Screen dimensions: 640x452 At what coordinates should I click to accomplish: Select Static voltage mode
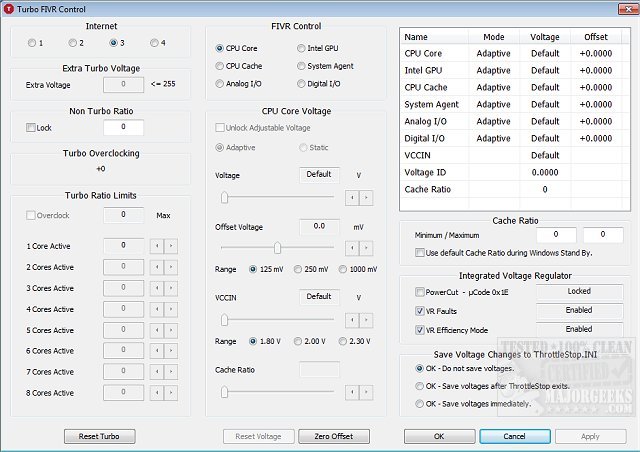click(303, 147)
